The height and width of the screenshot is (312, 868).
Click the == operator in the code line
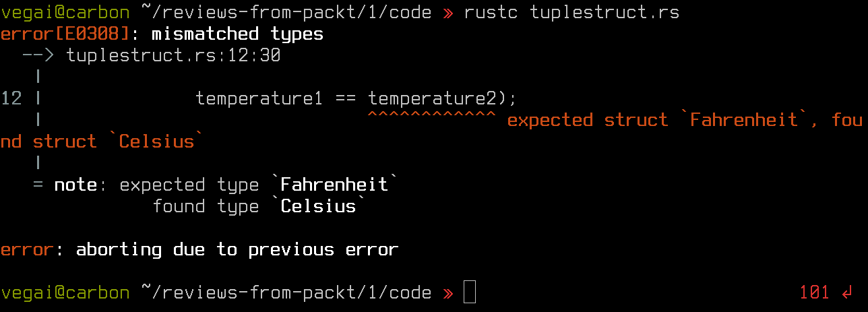(x=346, y=99)
